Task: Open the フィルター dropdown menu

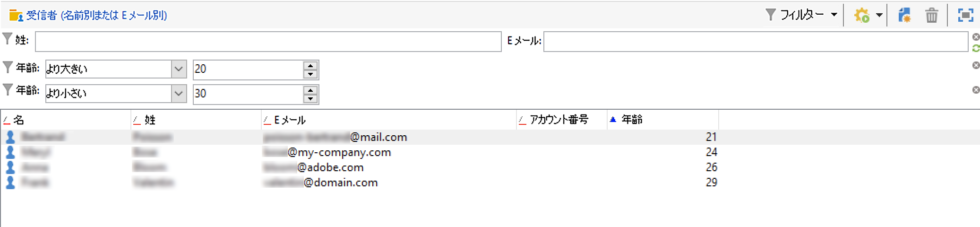Action: (801, 15)
